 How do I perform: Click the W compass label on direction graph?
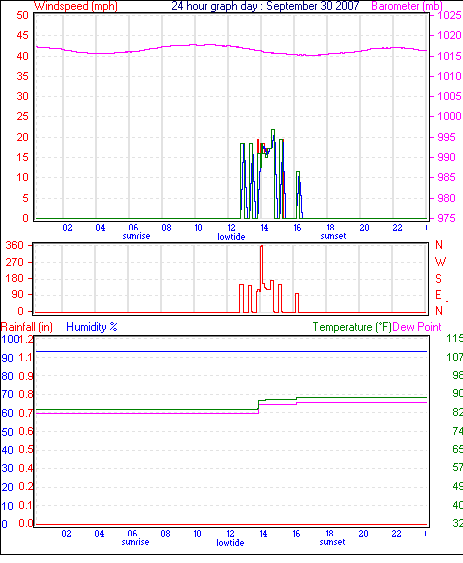(x=440, y=262)
